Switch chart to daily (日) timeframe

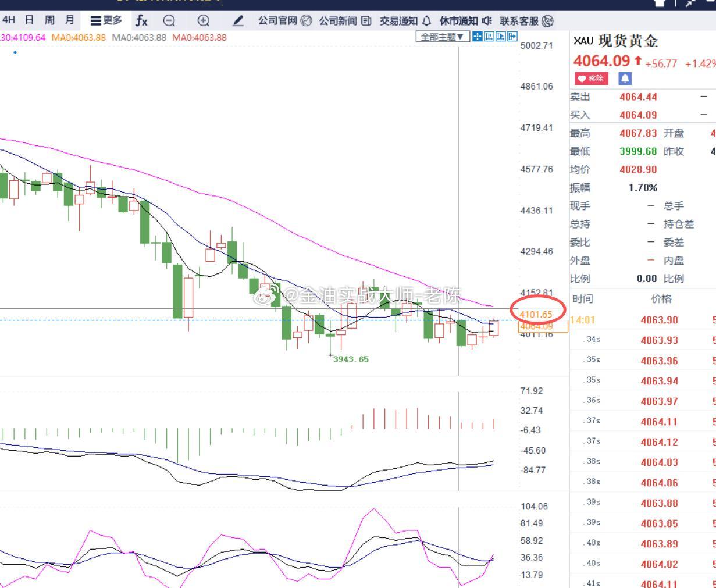click(x=30, y=20)
